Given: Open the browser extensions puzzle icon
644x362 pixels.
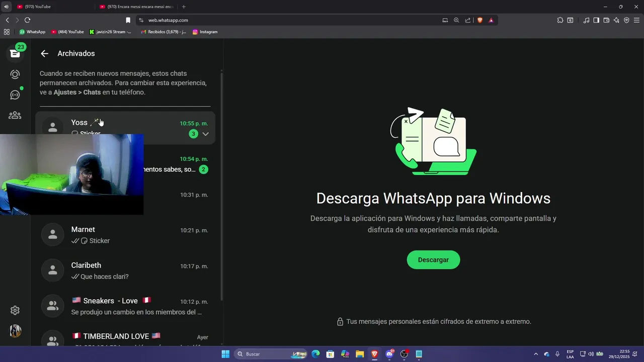Looking at the screenshot, I should tap(560, 20).
